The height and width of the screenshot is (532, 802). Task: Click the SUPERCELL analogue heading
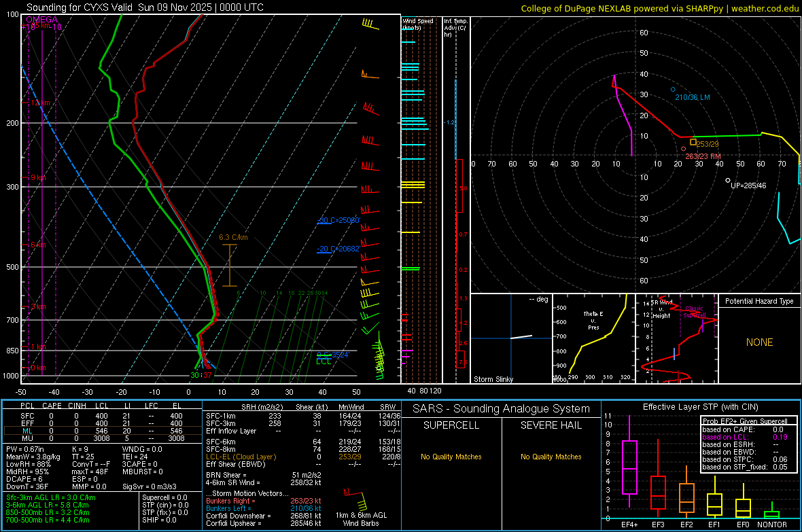(451, 425)
